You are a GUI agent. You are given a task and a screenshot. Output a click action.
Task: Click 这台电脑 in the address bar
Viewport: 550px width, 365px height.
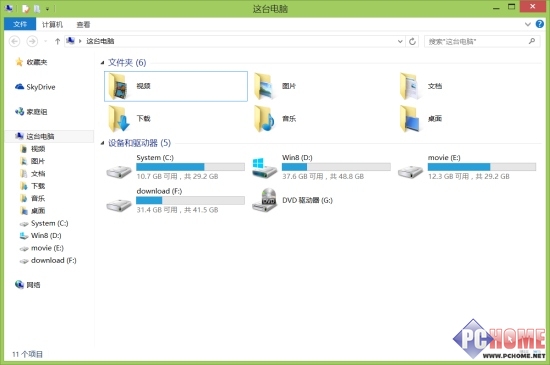point(100,41)
